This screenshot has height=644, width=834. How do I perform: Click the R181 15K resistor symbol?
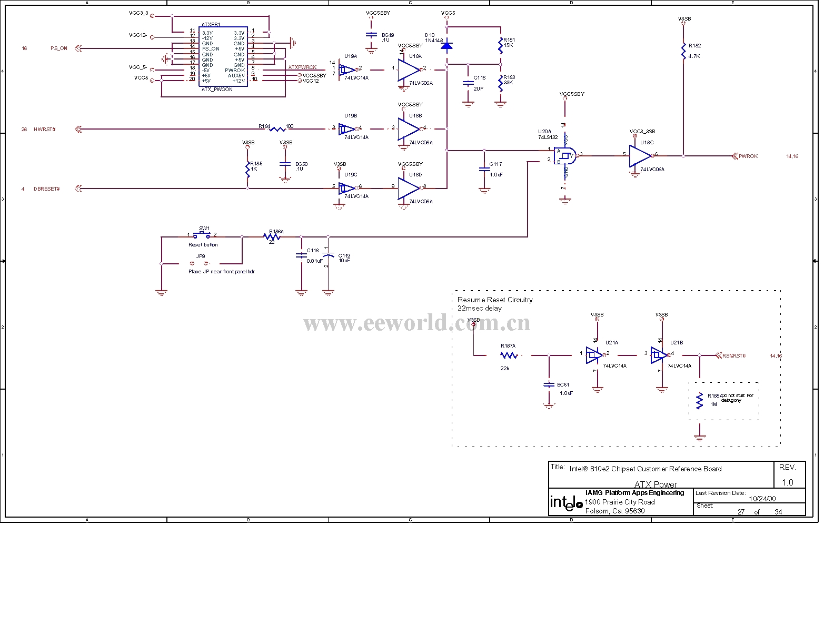click(501, 45)
